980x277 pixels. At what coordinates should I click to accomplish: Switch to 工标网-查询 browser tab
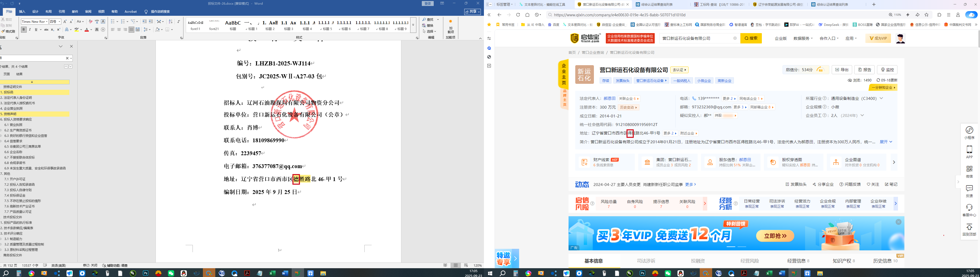[x=719, y=5]
